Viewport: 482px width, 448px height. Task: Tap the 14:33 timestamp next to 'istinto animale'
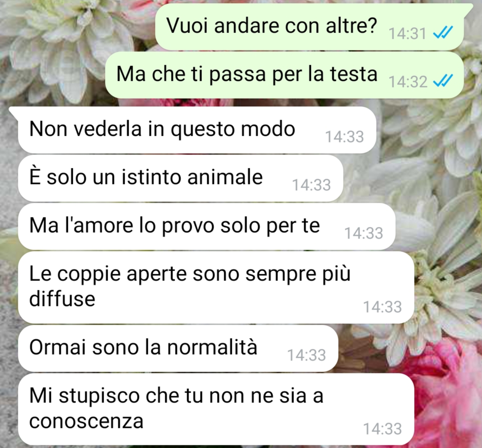[311, 185]
